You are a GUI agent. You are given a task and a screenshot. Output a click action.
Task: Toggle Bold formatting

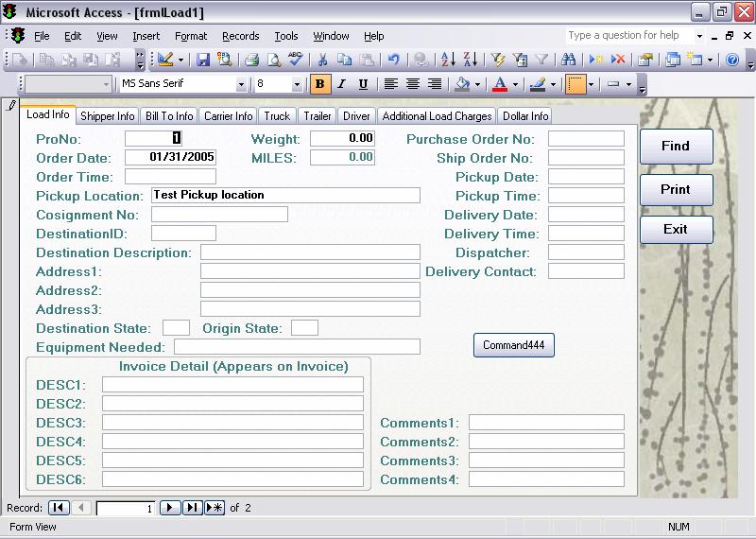click(x=319, y=84)
